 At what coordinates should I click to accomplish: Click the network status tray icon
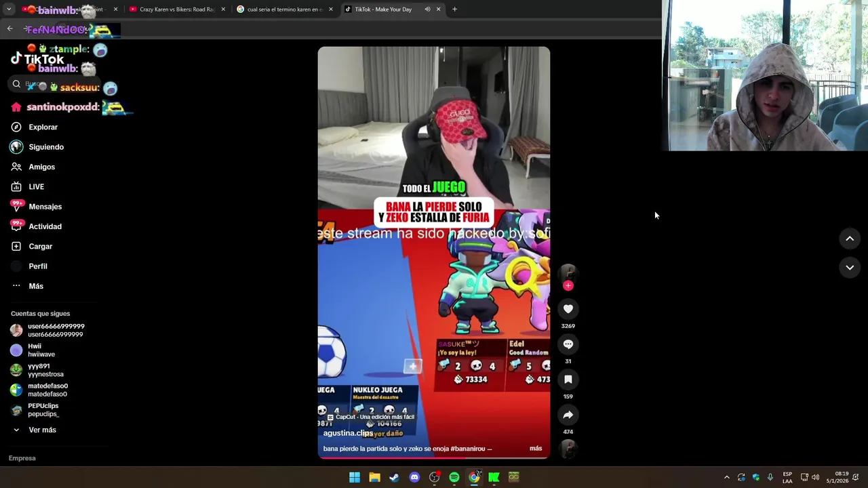click(x=804, y=477)
